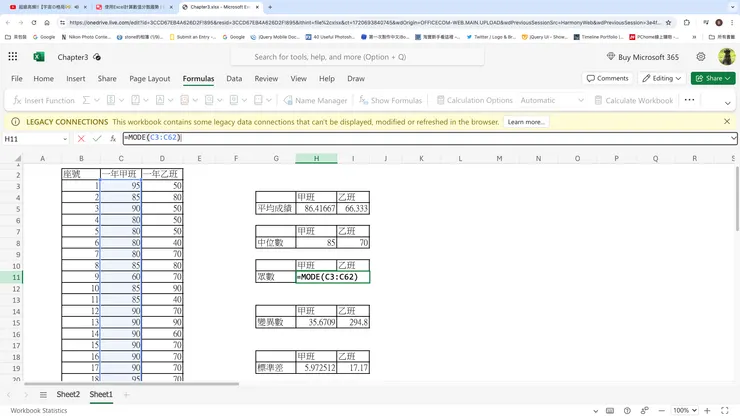Switch to the Home tab
740x416 pixels.
click(x=43, y=78)
